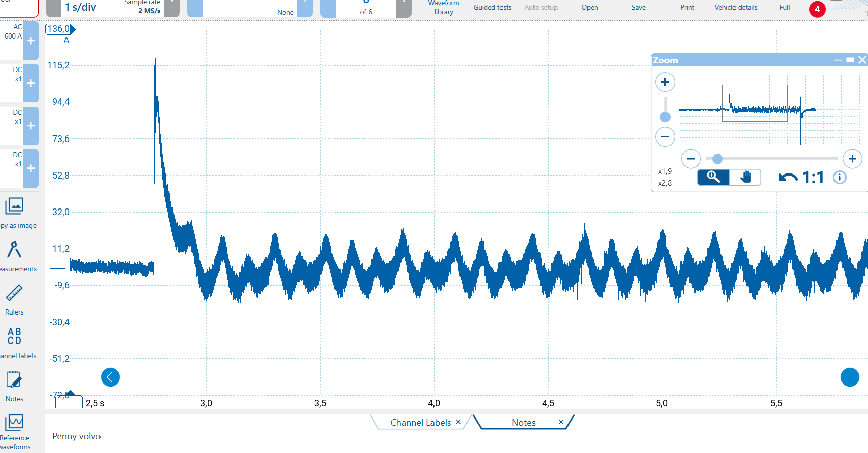Viewport: 868px width, 453px height.
Task: Enable the magnifier zoom selection mode
Action: [x=714, y=177]
